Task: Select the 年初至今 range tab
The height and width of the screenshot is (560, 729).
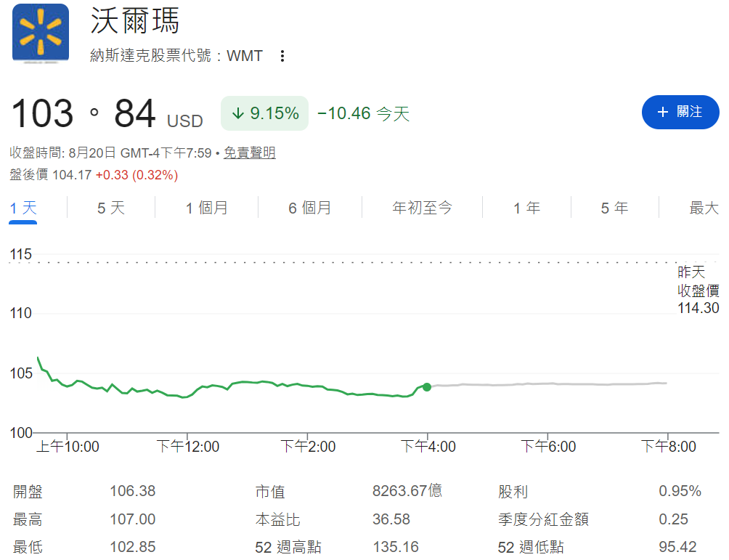Action: tap(422, 208)
